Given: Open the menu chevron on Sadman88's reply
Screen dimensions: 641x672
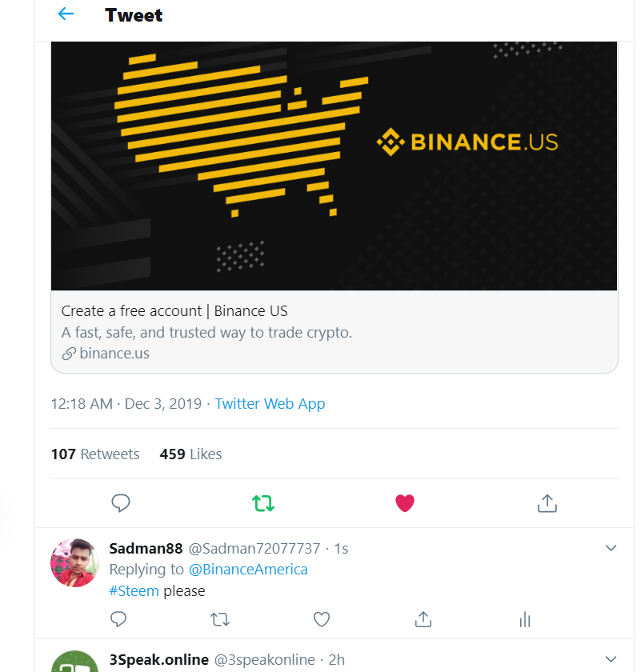Looking at the screenshot, I should (x=611, y=548).
